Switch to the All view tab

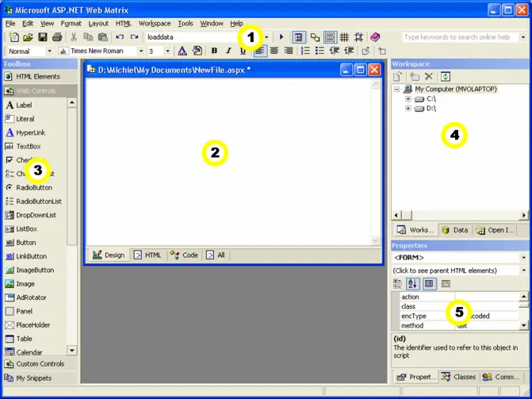216,255
